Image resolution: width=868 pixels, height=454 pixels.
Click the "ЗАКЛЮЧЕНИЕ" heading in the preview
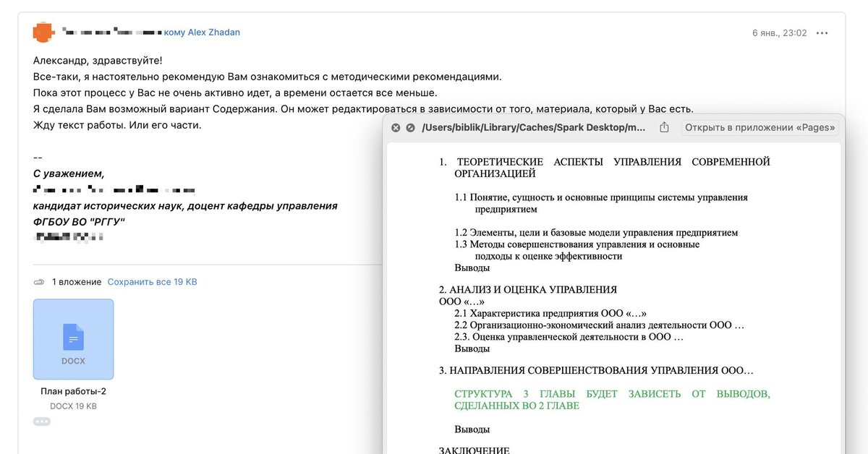pos(475,450)
